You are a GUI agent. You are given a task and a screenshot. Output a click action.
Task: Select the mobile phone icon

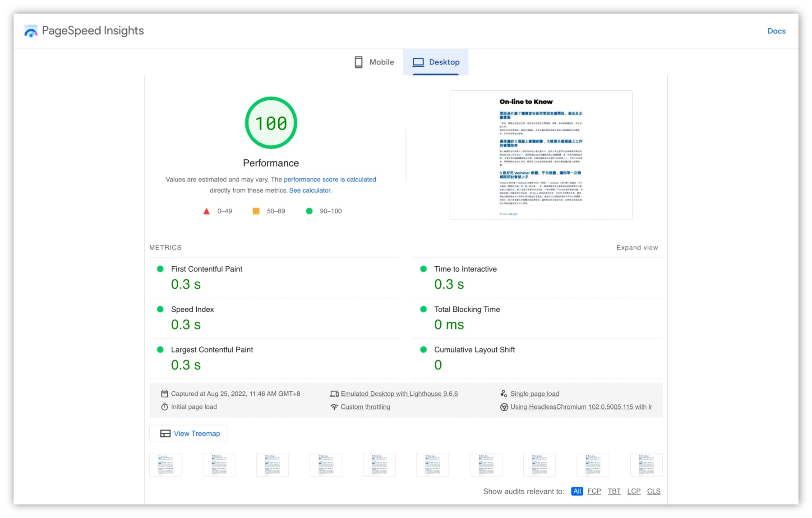coord(359,62)
